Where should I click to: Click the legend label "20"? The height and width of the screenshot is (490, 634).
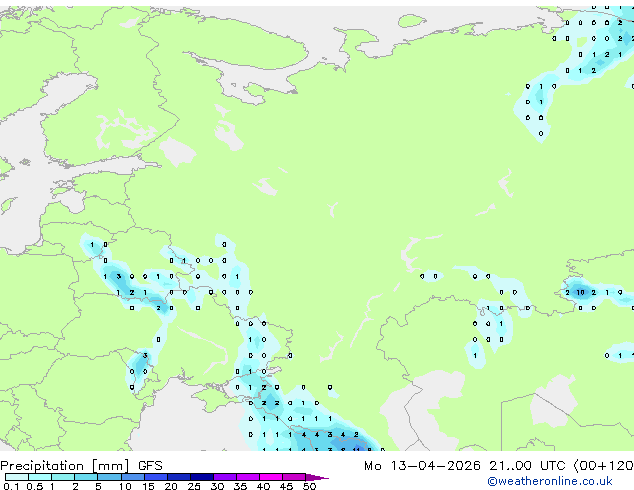(x=171, y=486)
